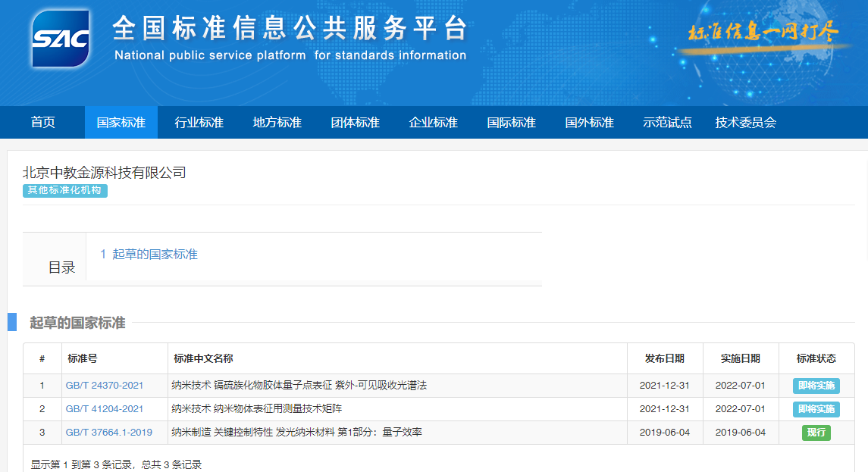This screenshot has width=868, height=472.
Task: Click the SAC logo icon
Action: tap(61, 39)
